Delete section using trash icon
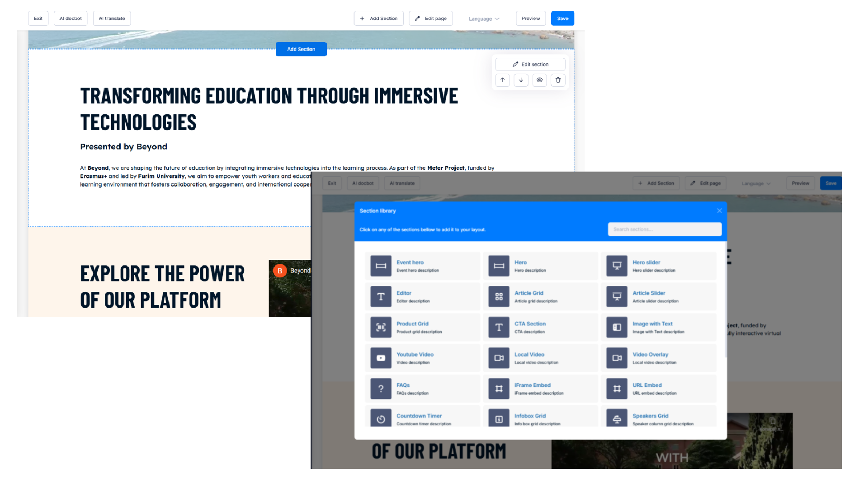Screen dimensions: 868x488 (x=558, y=80)
